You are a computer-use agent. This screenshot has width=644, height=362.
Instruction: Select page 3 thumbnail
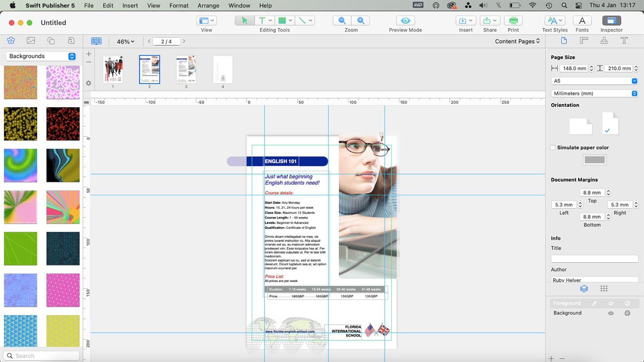pyautogui.click(x=186, y=69)
